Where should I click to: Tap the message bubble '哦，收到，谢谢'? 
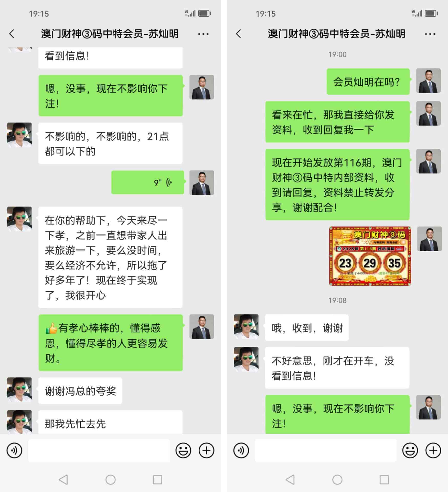pyautogui.click(x=307, y=327)
